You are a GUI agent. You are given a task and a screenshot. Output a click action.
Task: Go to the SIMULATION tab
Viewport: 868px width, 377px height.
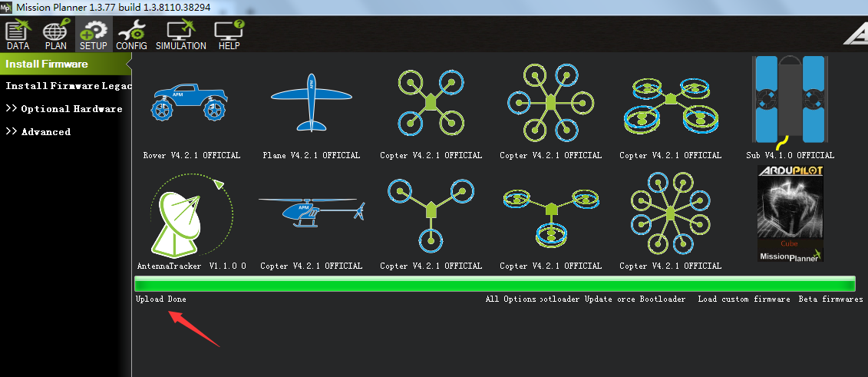[181, 35]
